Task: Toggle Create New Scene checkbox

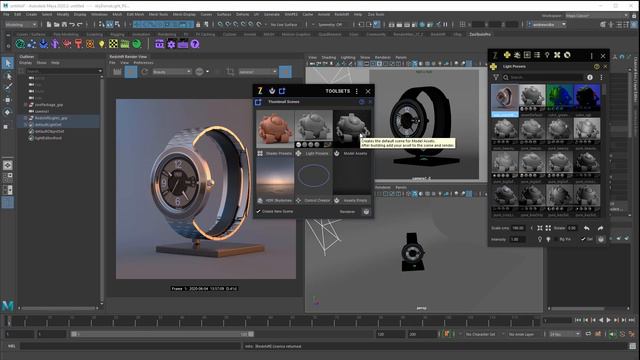Action: click(258, 211)
